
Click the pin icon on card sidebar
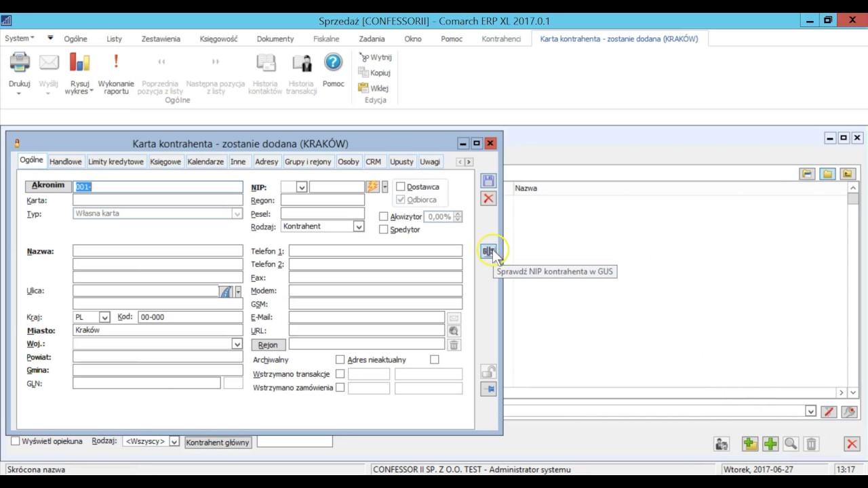[488, 389]
